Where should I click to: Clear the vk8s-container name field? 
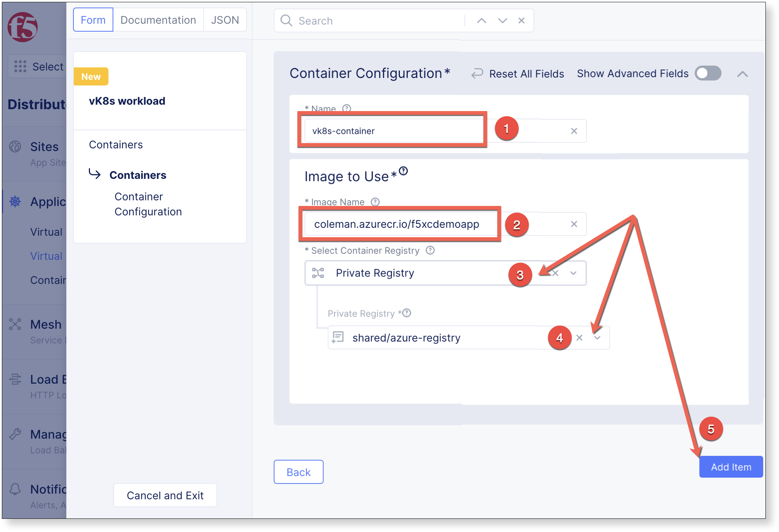point(574,131)
